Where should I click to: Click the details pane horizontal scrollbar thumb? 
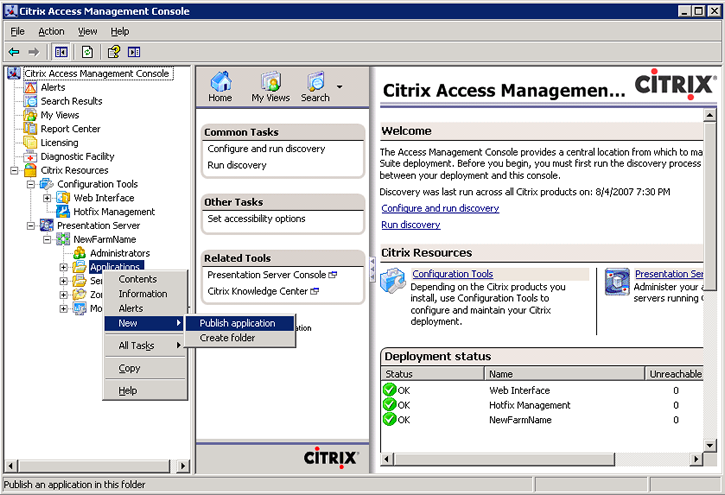pyautogui.click(x=504, y=459)
